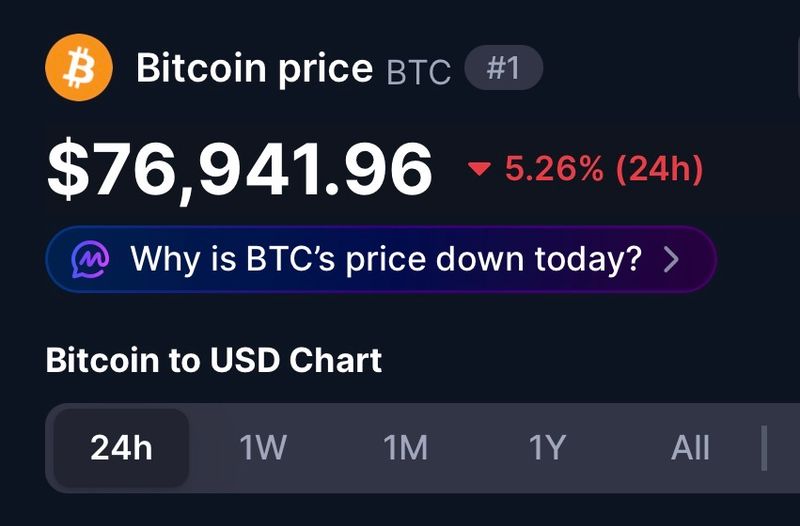The image size is (800, 526).
Task: Open 'Why is BTC's price down today?'
Action: [385, 260]
